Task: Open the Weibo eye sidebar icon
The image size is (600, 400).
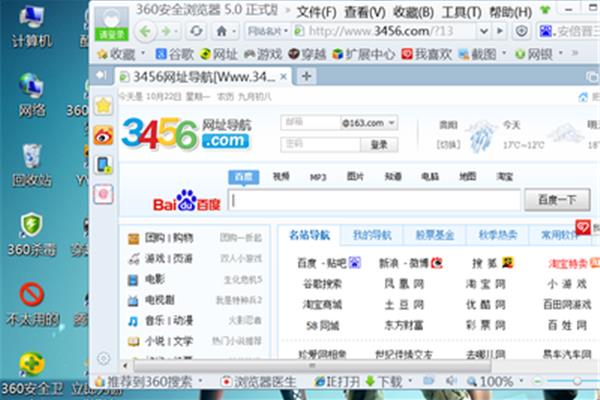Action: coord(103,135)
